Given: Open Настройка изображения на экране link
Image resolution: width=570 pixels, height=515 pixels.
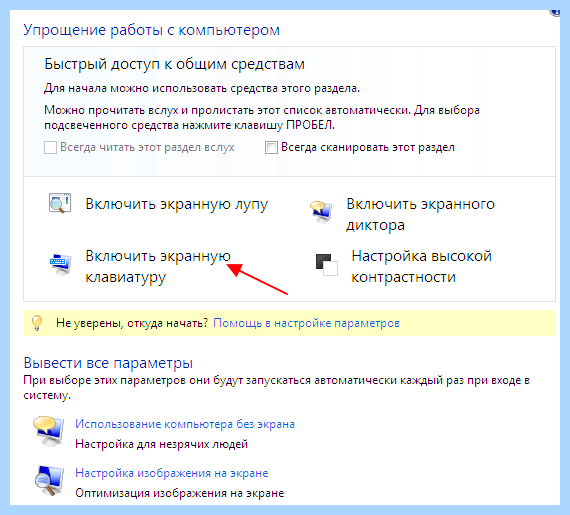Looking at the screenshot, I should click(172, 473).
